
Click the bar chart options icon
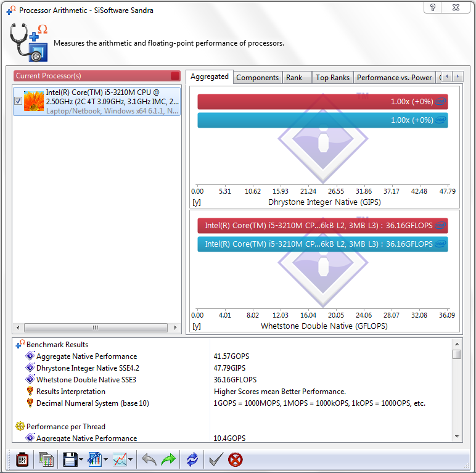[x=95, y=459]
